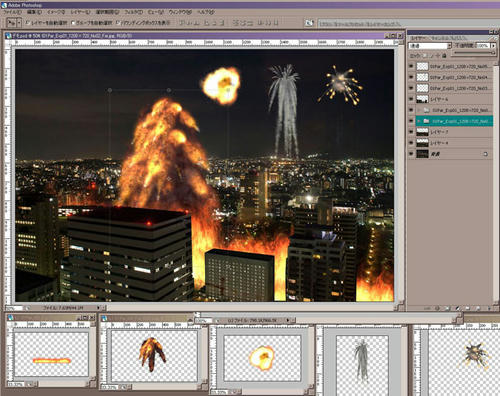500x396 pixels.
Task: Open the Filter menu in the menu bar
Action: click(x=133, y=12)
